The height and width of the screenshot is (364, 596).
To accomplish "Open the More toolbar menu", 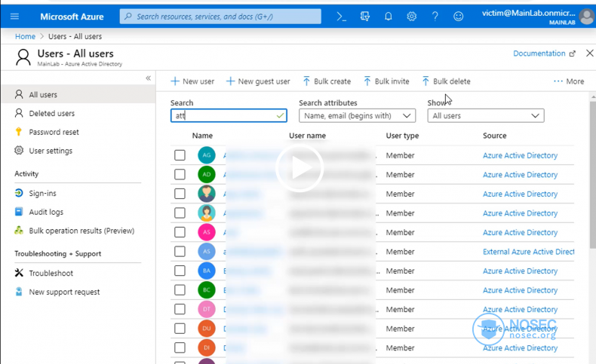I will click(569, 81).
